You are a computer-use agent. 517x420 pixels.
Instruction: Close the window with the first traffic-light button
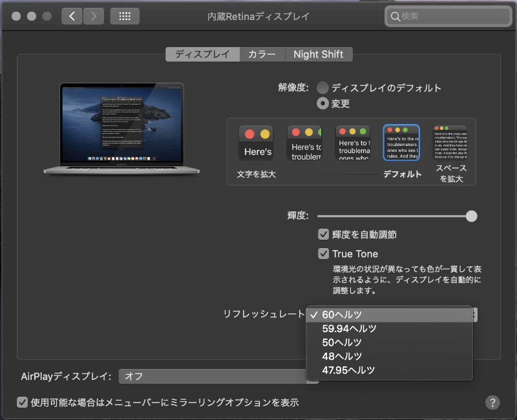click(x=16, y=16)
